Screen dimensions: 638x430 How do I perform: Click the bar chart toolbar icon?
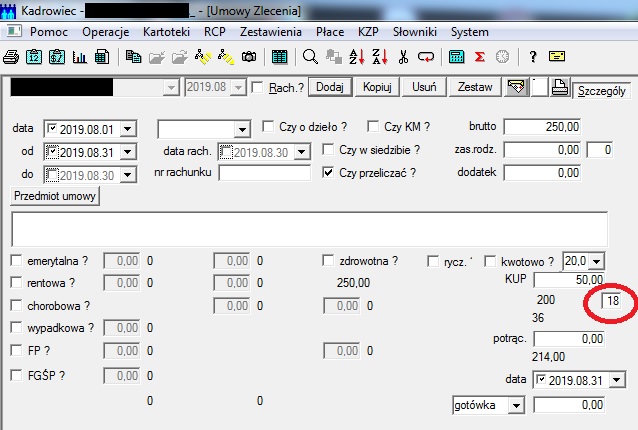79,57
